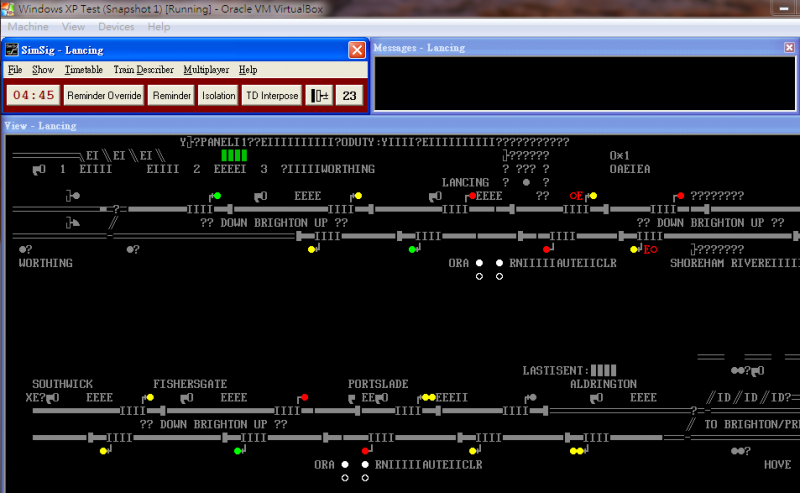Select the yellow signal next to red OE marker
800x493 pixels.
593,196
